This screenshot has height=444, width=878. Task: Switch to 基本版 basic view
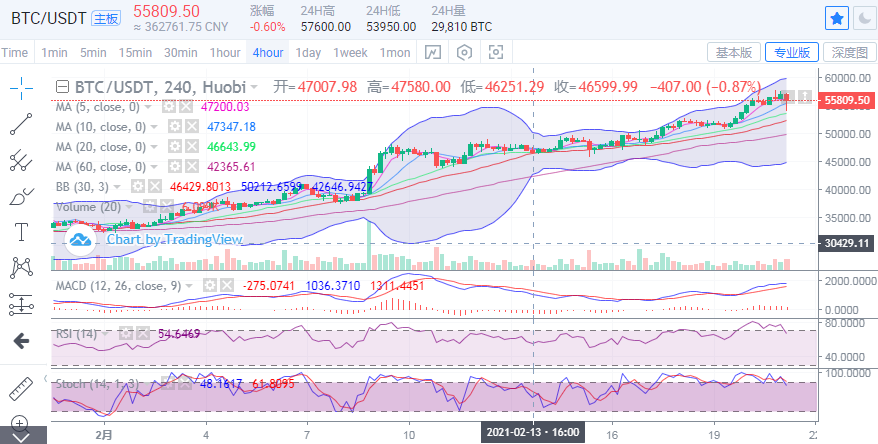pyautogui.click(x=734, y=53)
